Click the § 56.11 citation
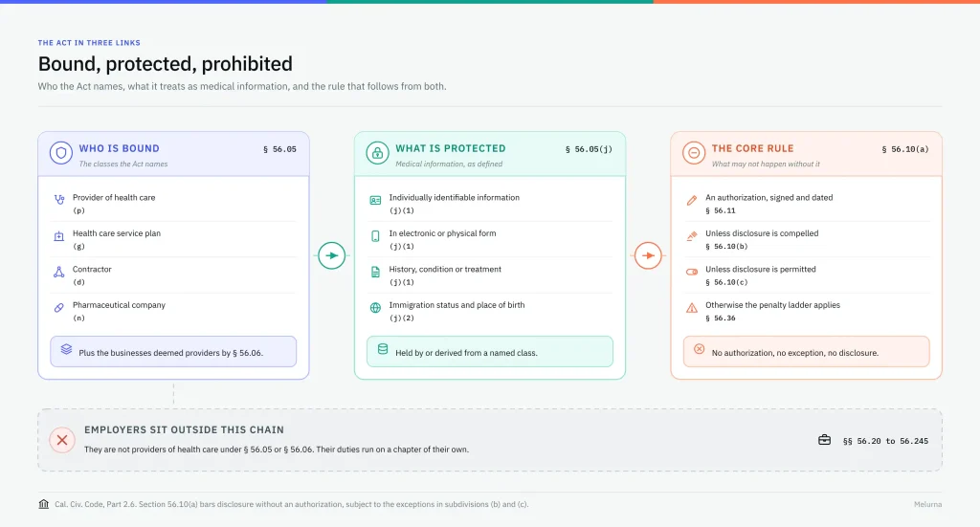Screen dimensions: 980x527 720,211
